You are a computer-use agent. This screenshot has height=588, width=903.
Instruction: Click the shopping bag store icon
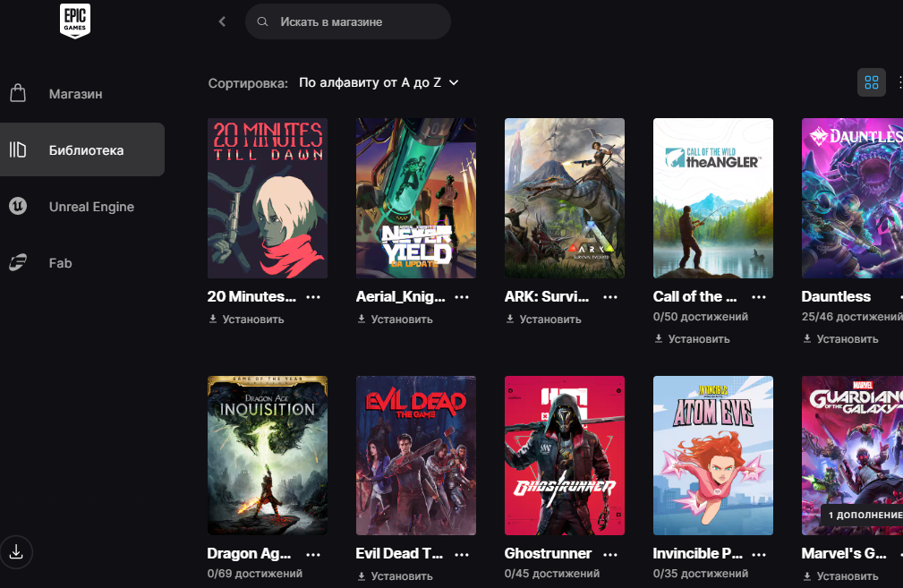click(x=18, y=93)
